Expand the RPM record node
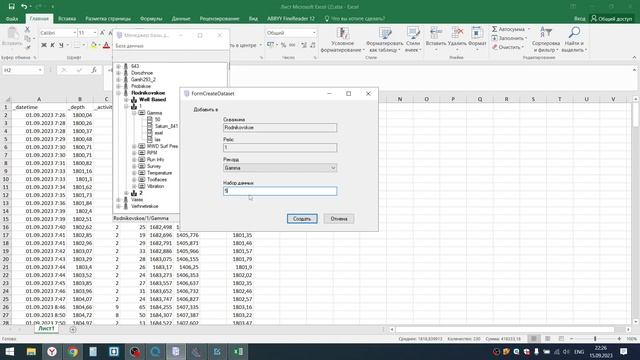 point(134,153)
